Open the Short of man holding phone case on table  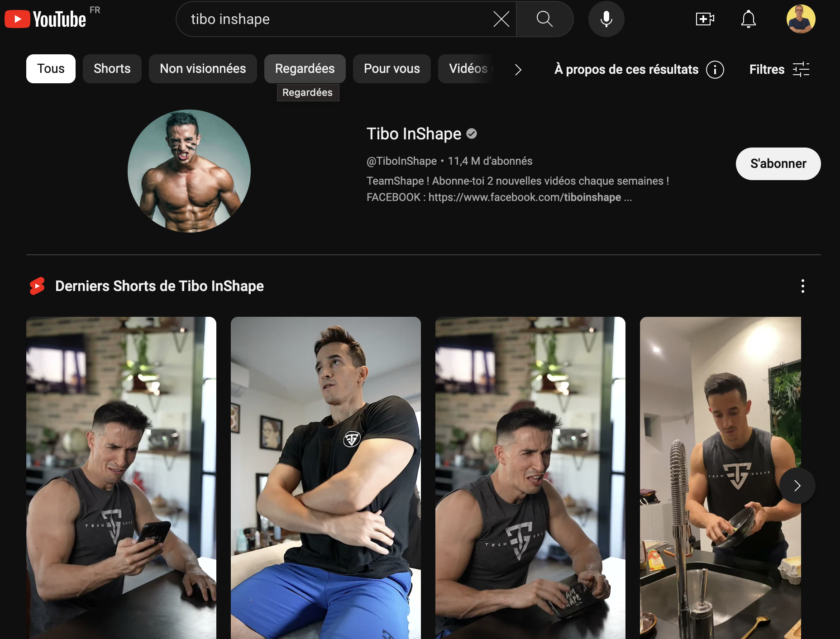coord(530,478)
